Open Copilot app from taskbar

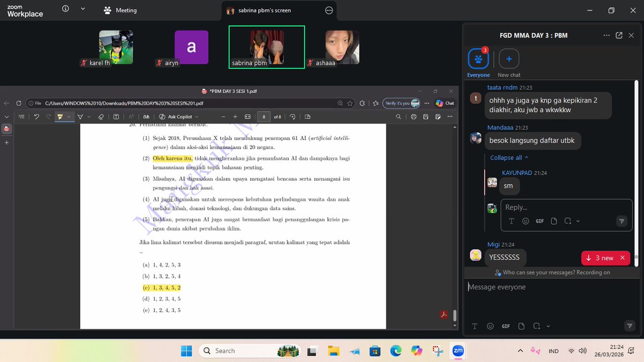point(416,351)
